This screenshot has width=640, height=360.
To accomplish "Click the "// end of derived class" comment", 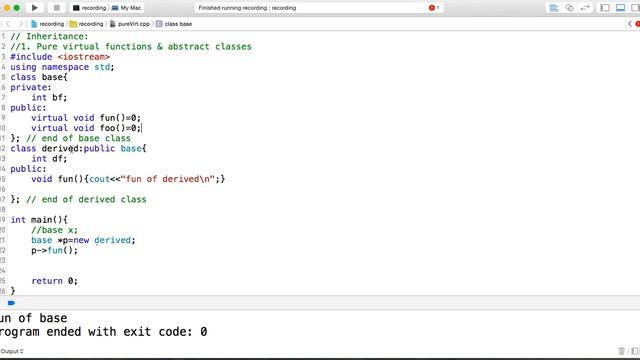I will click(x=86, y=200).
